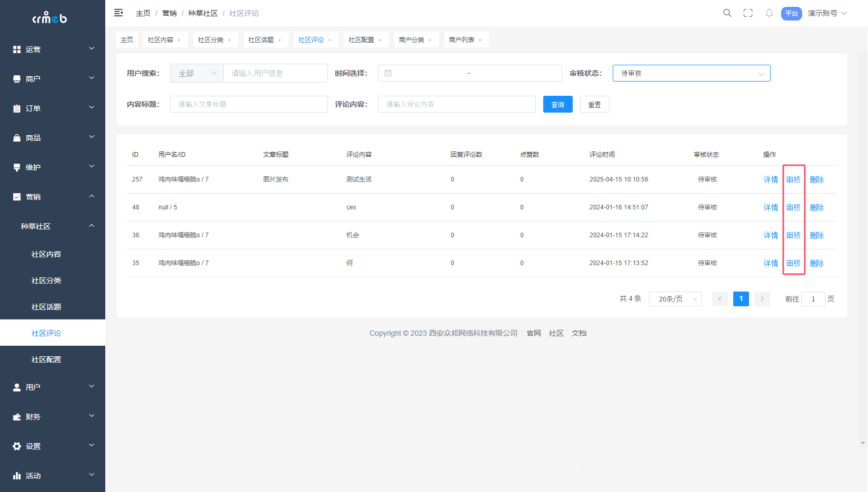The image size is (868, 492).
Task: Click the 用户 person icon
Action: tap(17, 387)
